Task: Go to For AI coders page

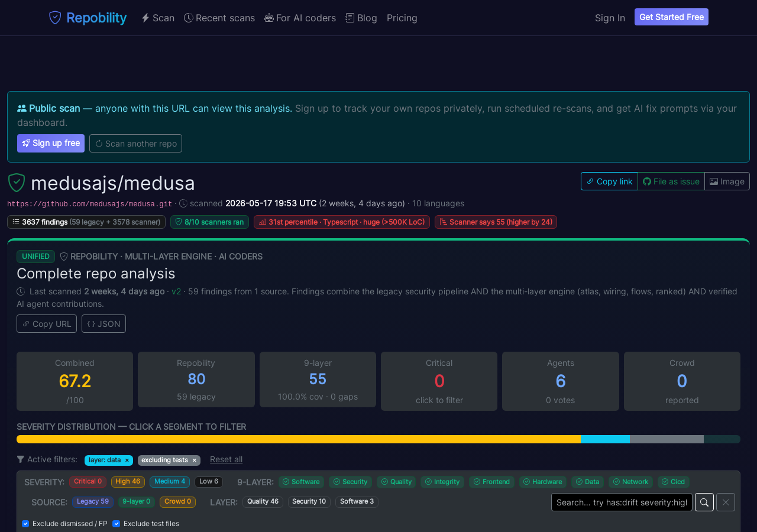Action: pyautogui.click(x=300, y=18)
